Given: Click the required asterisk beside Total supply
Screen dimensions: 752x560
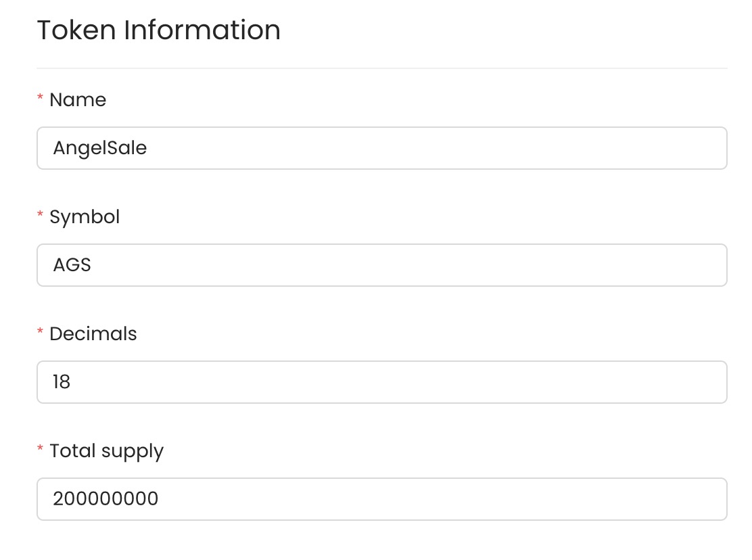Looking at the screenshot, I should 41,448.
